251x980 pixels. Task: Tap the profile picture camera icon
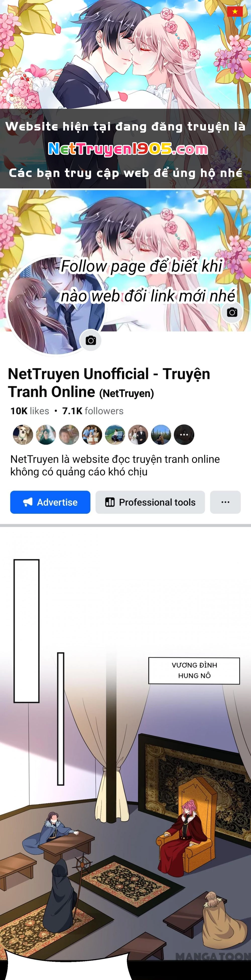(91, 341)
